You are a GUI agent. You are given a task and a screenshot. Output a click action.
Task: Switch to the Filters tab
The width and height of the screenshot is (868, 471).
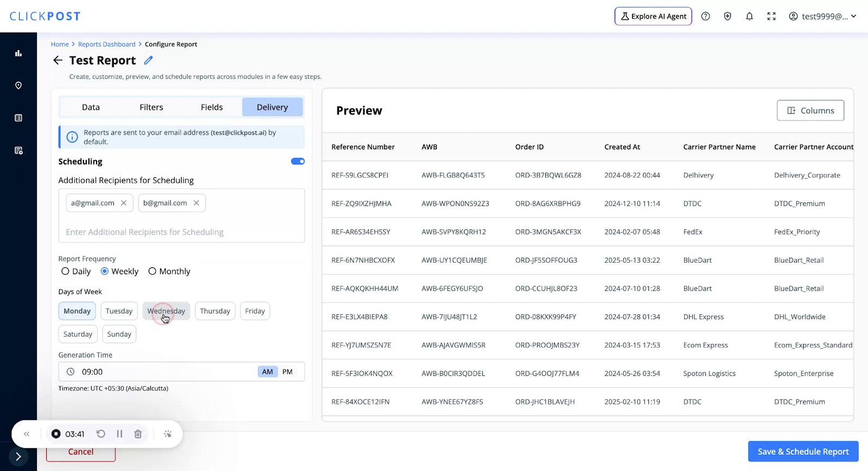[x=151, y=107]
